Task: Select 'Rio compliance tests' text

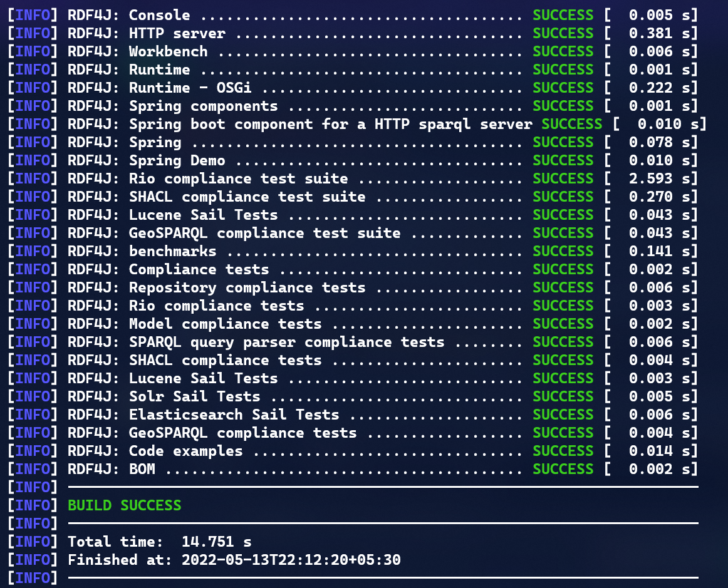Action: click(216, 306)
